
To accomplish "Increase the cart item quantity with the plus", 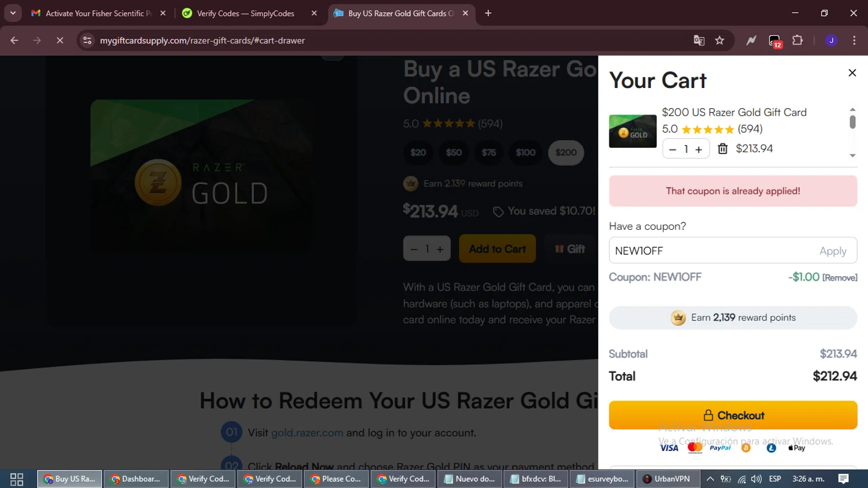I will 698,149.
